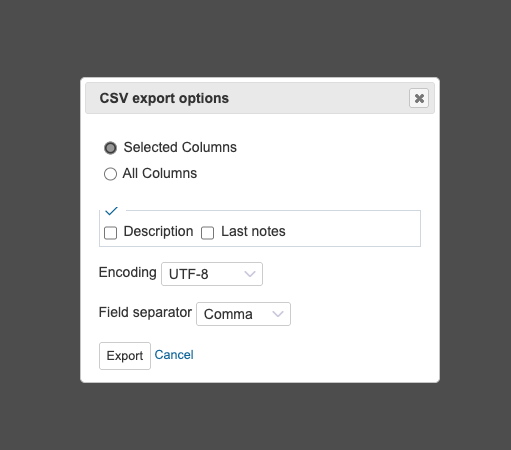Image resolution: width=511 pixels, height=450 pixels.
Task: Click the blue check-all checkmark icon
Action: coord(111,211)
